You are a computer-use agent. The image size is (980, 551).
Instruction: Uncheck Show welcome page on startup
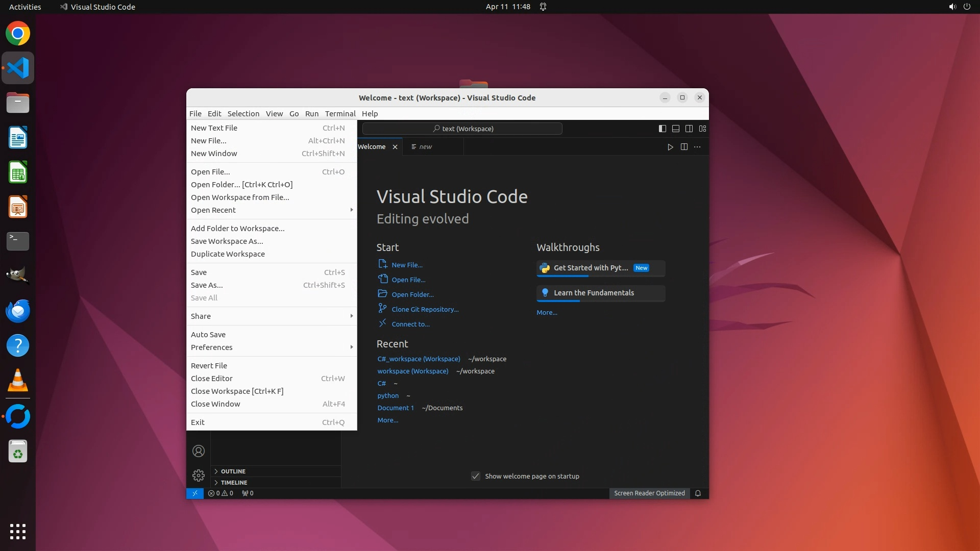476,476
